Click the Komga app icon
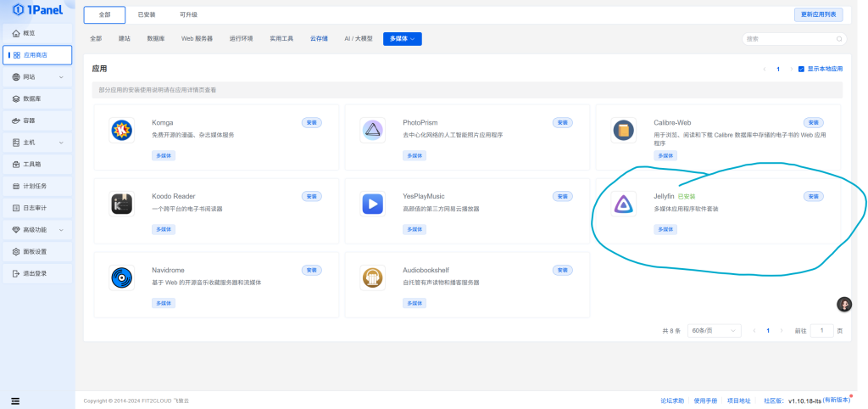Viewport: 868px width, 409px height. 122,131
